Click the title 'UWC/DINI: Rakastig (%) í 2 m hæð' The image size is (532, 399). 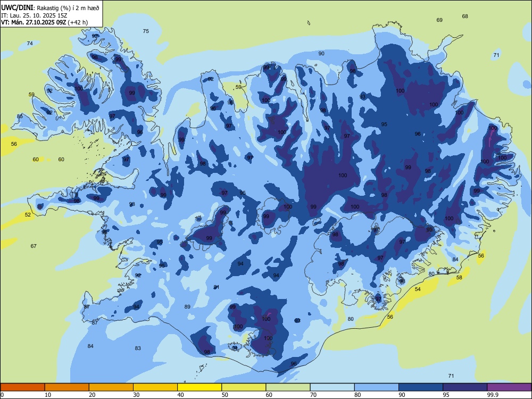point(50,7)
